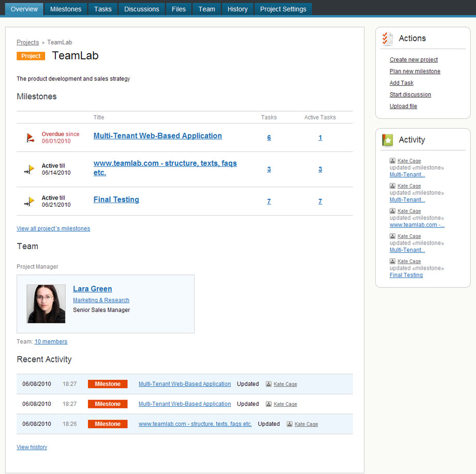Open third Multi-Tenant... link in Activity panel
The width and height of the screenshot is (476, 474).
pyautogui.click(x=407, y=250)
